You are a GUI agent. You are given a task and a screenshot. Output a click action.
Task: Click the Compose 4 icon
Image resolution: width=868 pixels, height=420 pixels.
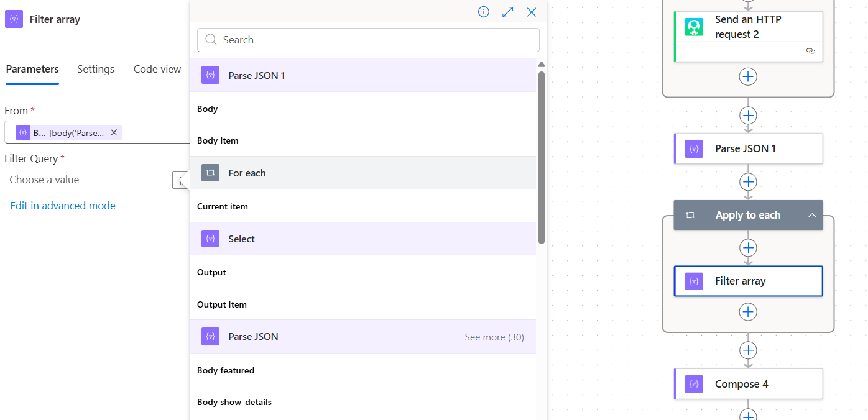(x=694, y=384)
